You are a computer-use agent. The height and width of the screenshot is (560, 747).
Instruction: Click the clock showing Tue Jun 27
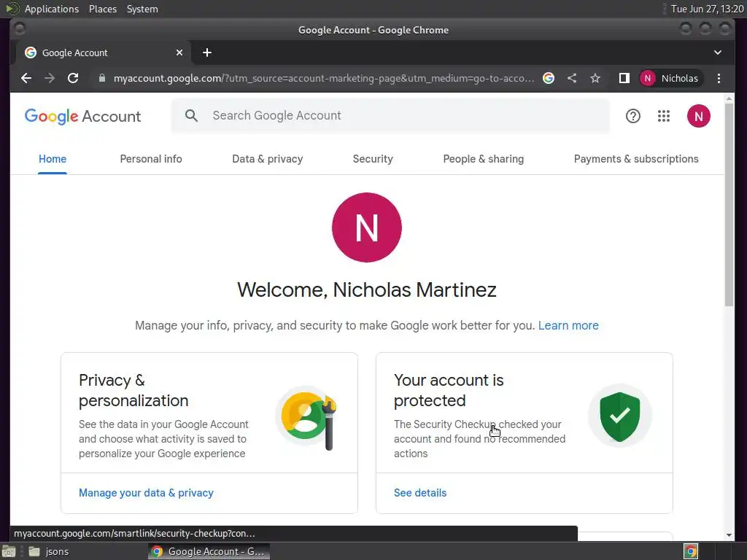(707, 9)
